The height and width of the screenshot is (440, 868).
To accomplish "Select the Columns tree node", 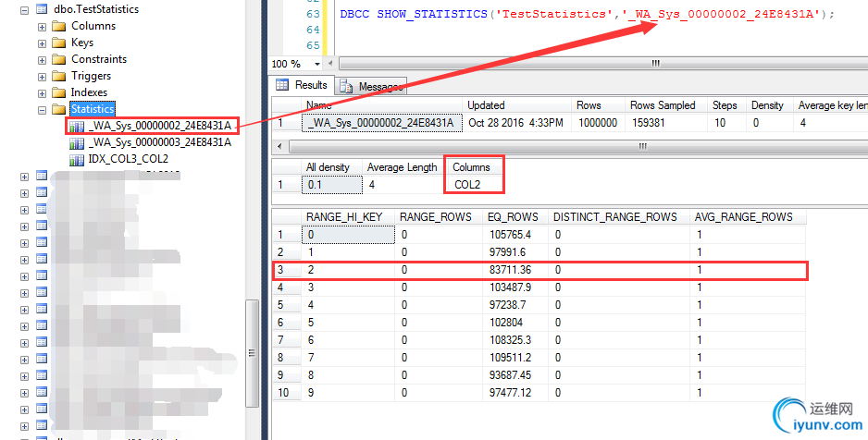I will [93, 26].
